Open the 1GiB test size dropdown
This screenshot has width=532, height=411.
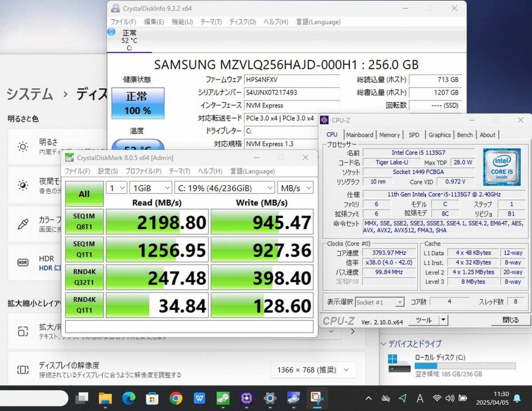pyautogui.click(x=150, y=188)
